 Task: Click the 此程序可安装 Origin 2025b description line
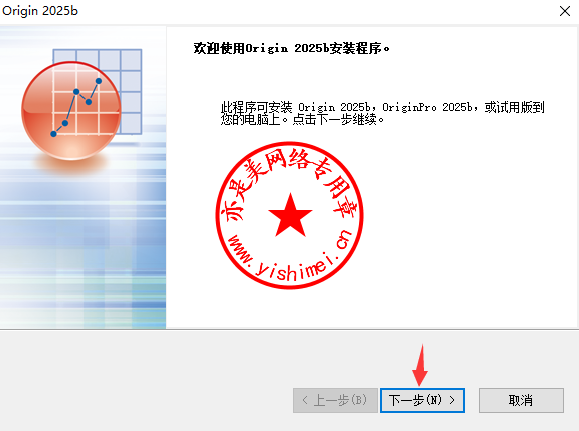pyautogui.click(x=383, y=107)
